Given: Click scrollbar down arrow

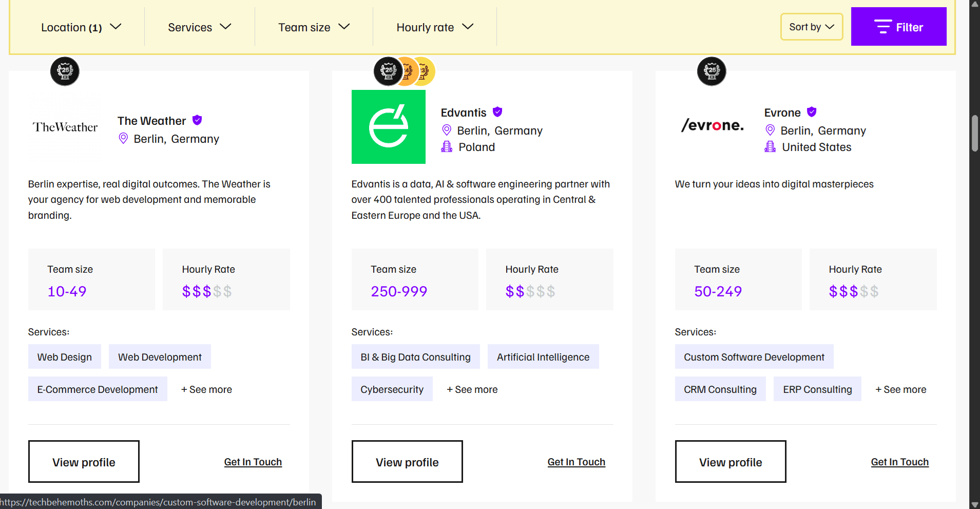Looking at the screenshot, I should 974,504.
